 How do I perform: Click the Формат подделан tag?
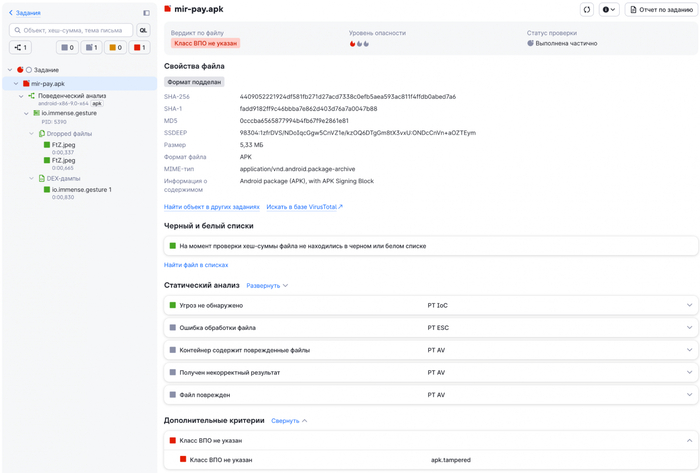tap(194, 82)
